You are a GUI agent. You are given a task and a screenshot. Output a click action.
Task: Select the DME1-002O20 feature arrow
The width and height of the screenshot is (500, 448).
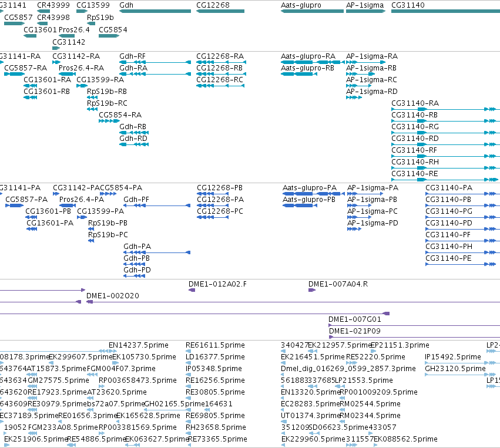90,302
